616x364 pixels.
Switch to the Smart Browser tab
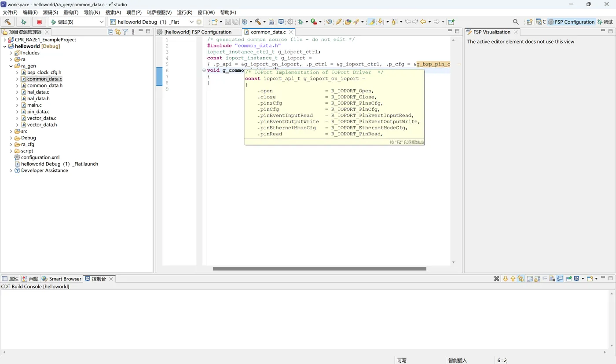click(x=62, y=279)
